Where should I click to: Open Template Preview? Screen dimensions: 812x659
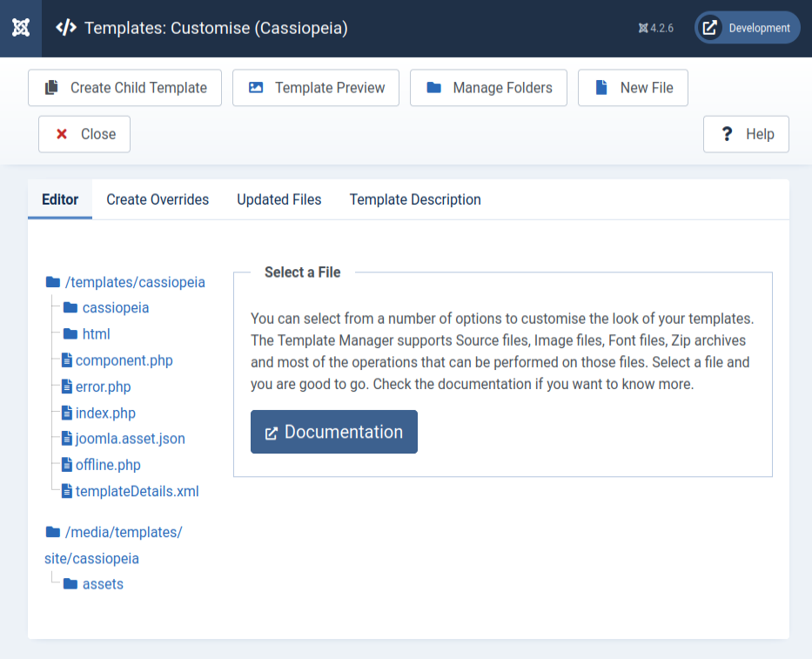[316, 88]
